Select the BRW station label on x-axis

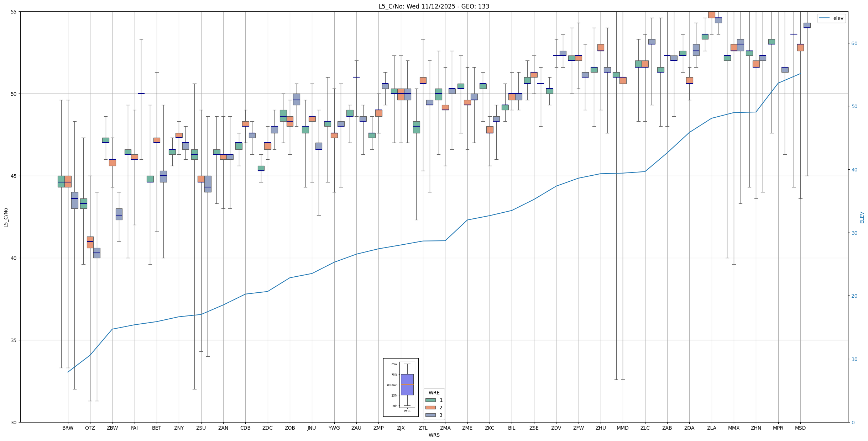(x=68, y=428)
